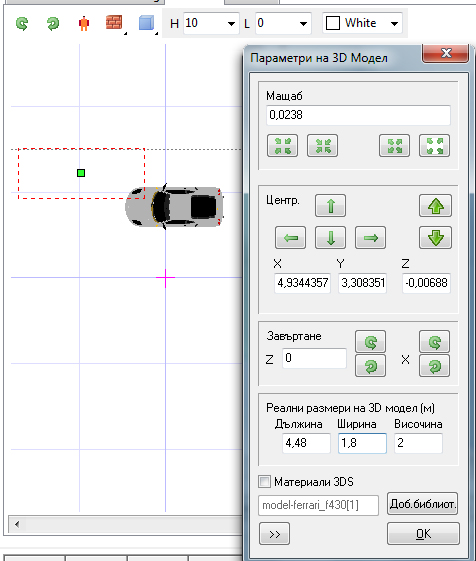The height and width of the screenshot is (561, 476).
Task: Open the H value dropdown showing 10
Action: tap(231, 24)
